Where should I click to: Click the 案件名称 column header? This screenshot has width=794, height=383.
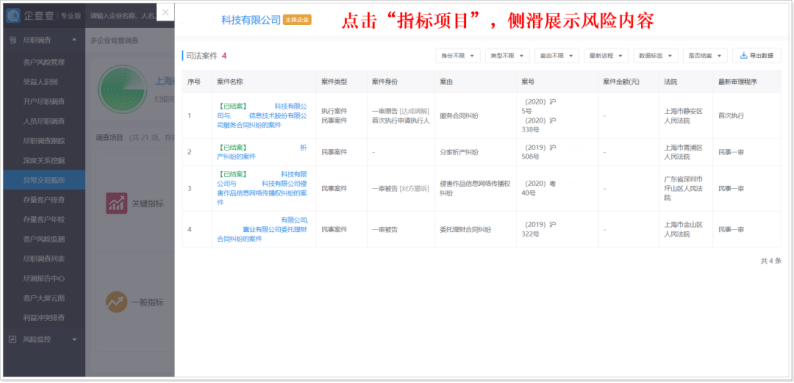click(230, 81)
